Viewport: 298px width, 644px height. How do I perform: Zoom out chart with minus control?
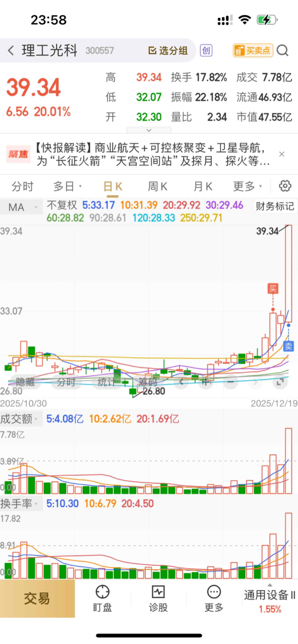(230, 382)
